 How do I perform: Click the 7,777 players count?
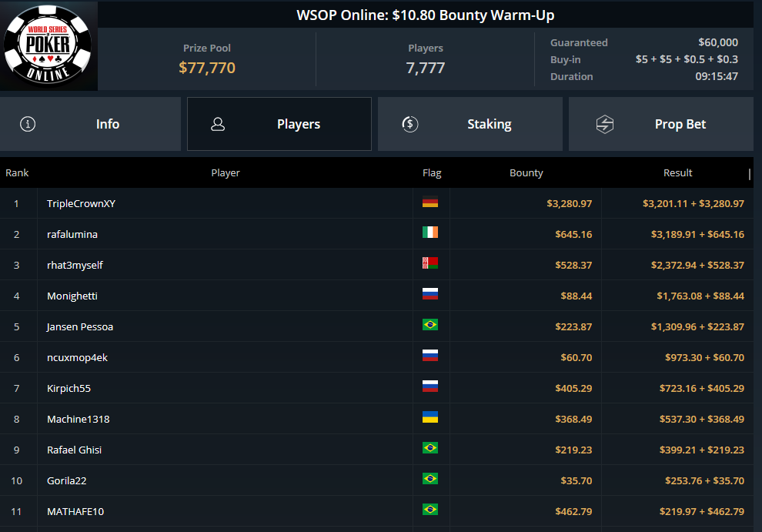click(426, 68)
